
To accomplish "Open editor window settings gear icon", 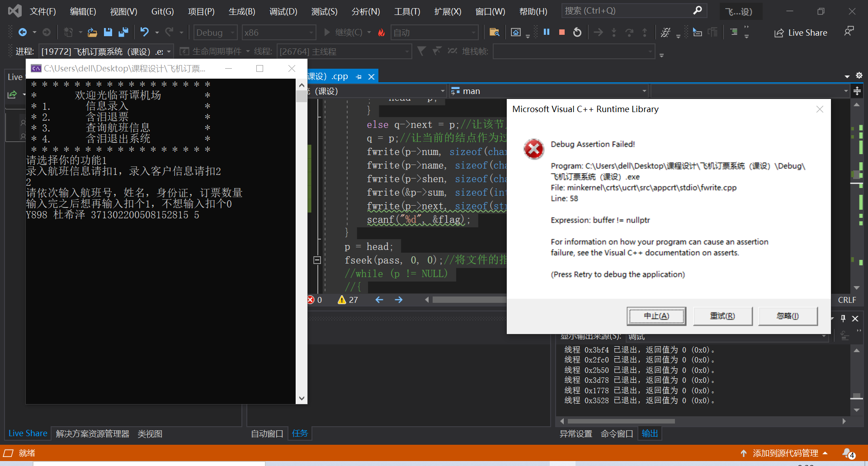I will [x=859, y=75].
